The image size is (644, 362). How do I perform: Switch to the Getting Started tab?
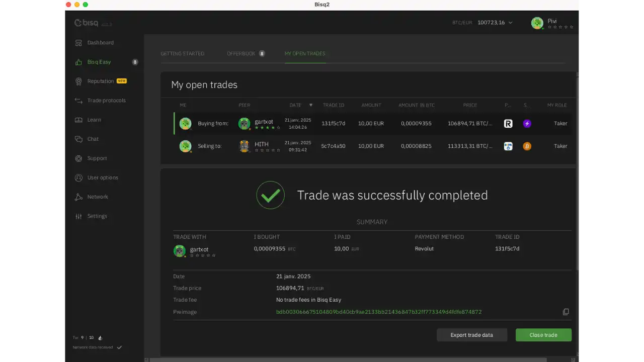pyautogui.click(x=182, y=54)
